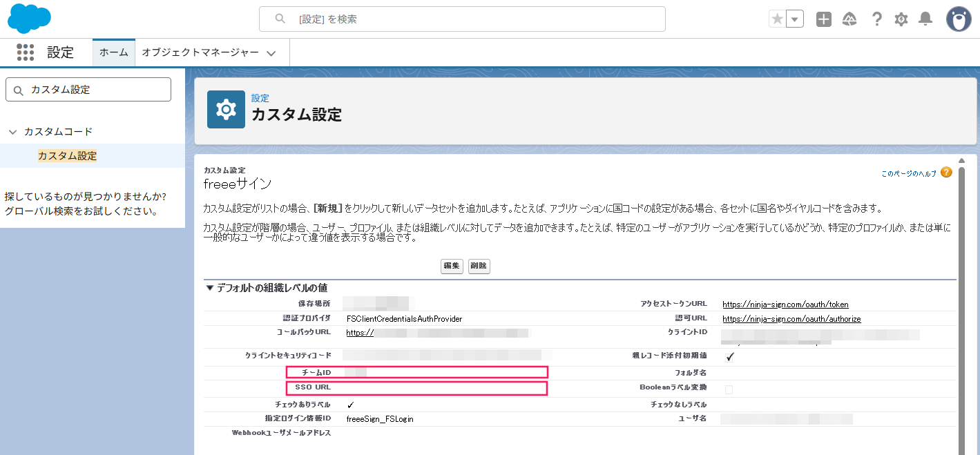Switch to the ホーム tab

[114, 52]
